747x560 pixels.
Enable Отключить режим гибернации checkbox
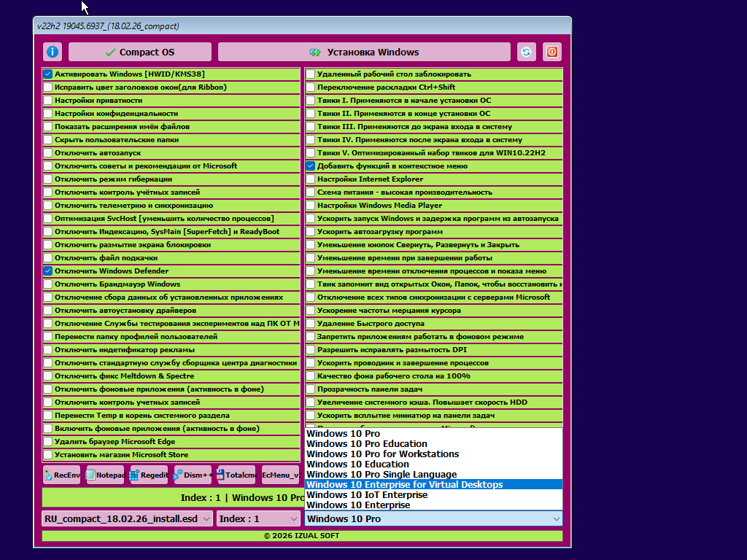tap(48, 179)
